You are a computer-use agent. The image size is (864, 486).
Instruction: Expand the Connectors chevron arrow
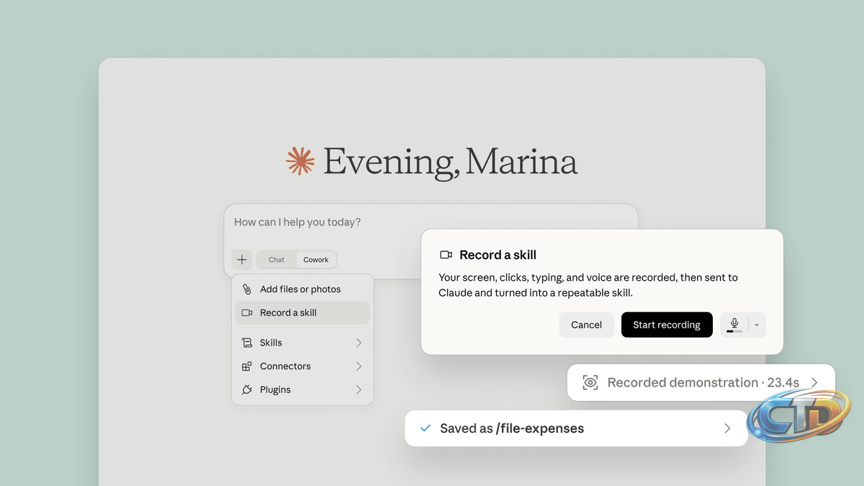tap(359, 366)
